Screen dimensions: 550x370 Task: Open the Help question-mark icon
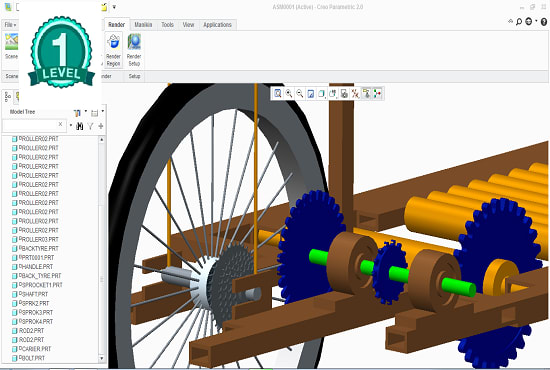point(544,22)
